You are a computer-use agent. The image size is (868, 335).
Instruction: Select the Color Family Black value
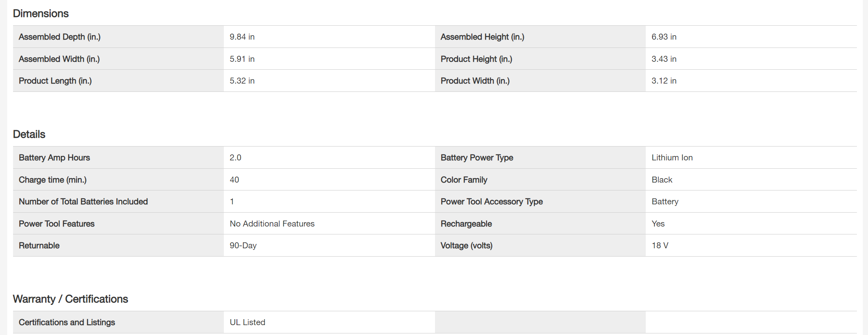[x=662, y=180]
